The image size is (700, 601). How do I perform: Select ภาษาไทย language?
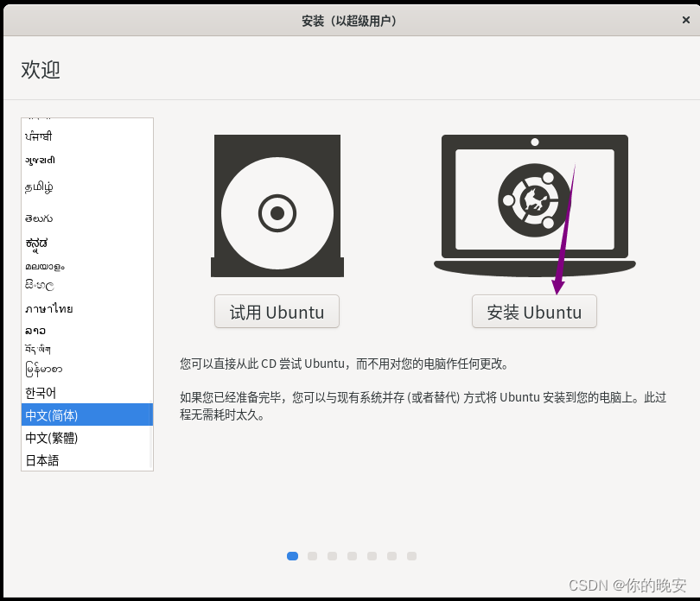(87, 308)
